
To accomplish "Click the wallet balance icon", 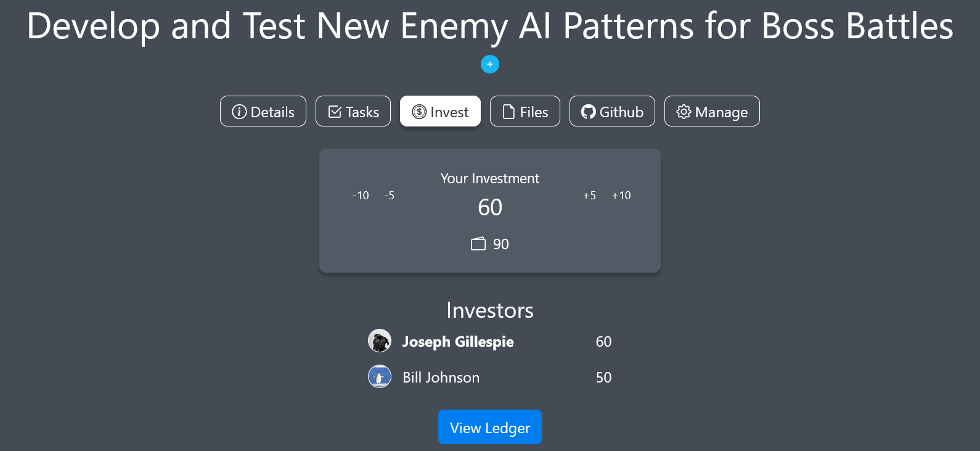I will [478, 244].
